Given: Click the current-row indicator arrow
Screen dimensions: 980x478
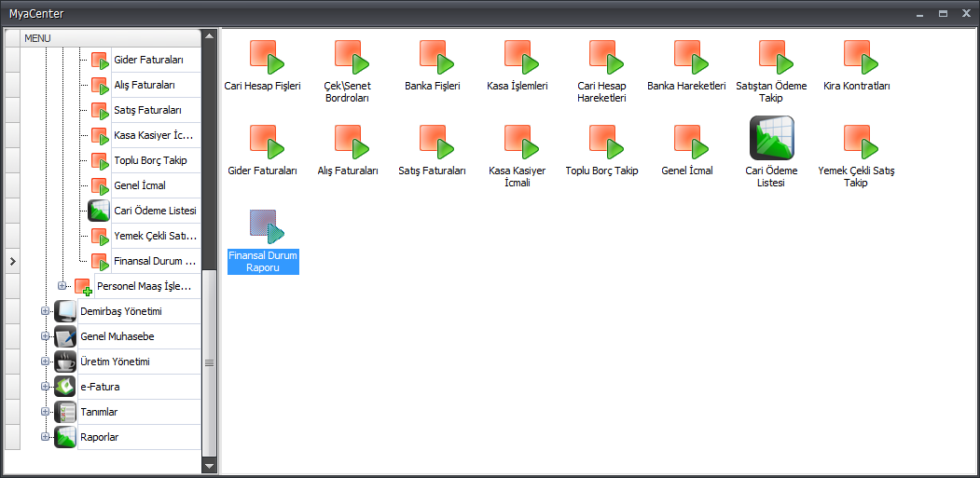Looking at the screenshot, I should [12, 261].
